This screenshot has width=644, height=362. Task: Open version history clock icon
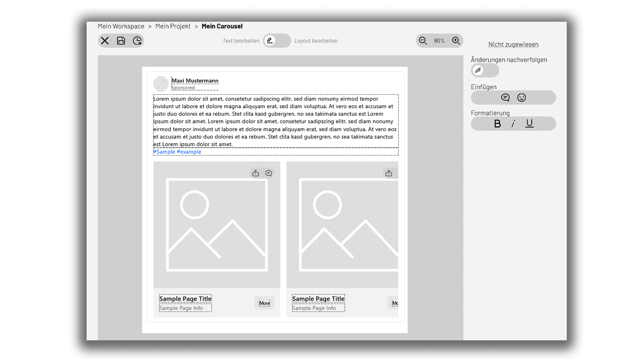137,41
